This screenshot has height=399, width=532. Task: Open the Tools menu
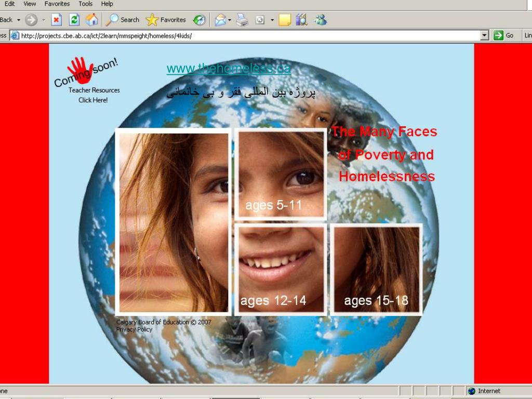[86, 4]
